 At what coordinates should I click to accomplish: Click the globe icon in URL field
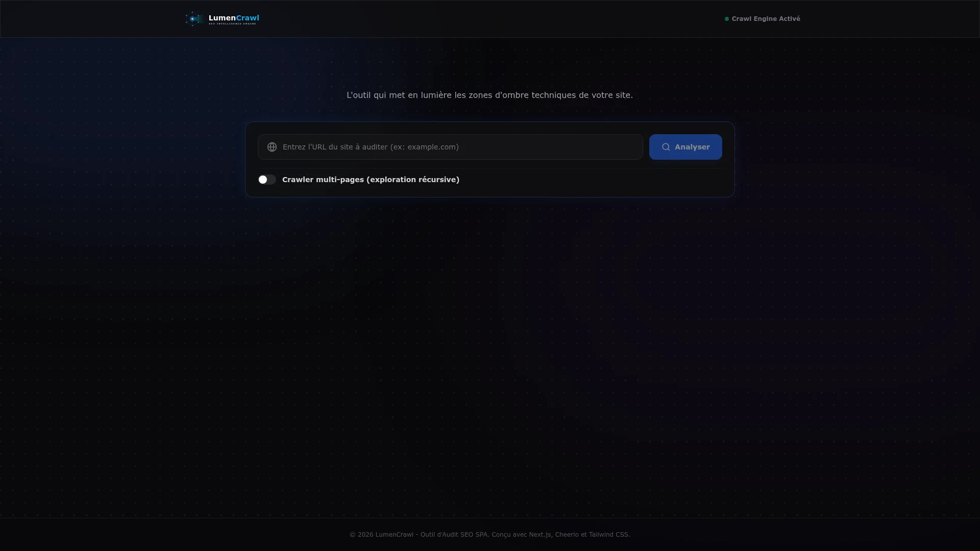point(272,147)
